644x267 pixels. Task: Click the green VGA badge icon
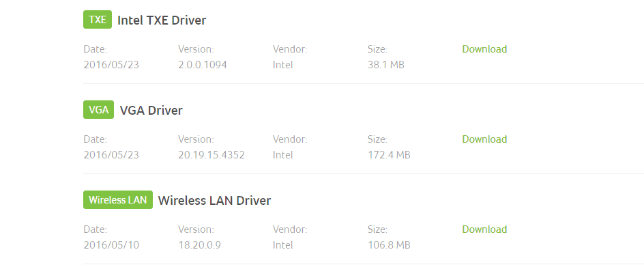click(98, 109)
